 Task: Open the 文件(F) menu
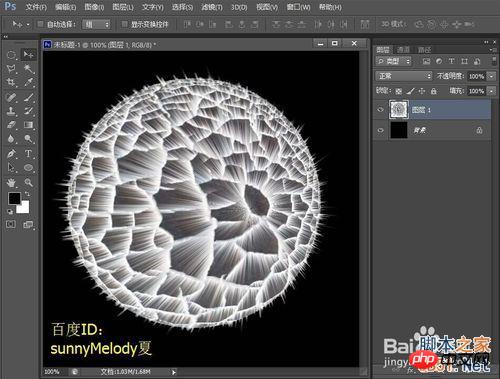tap(36, 7)
